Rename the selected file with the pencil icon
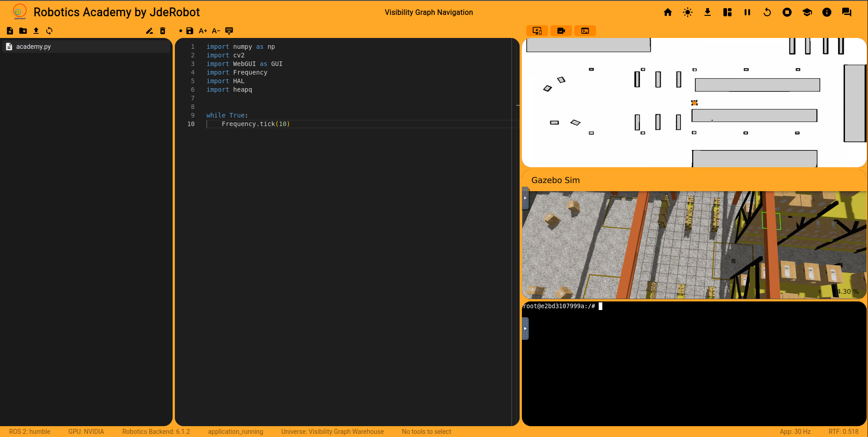 tap(149, 31)
